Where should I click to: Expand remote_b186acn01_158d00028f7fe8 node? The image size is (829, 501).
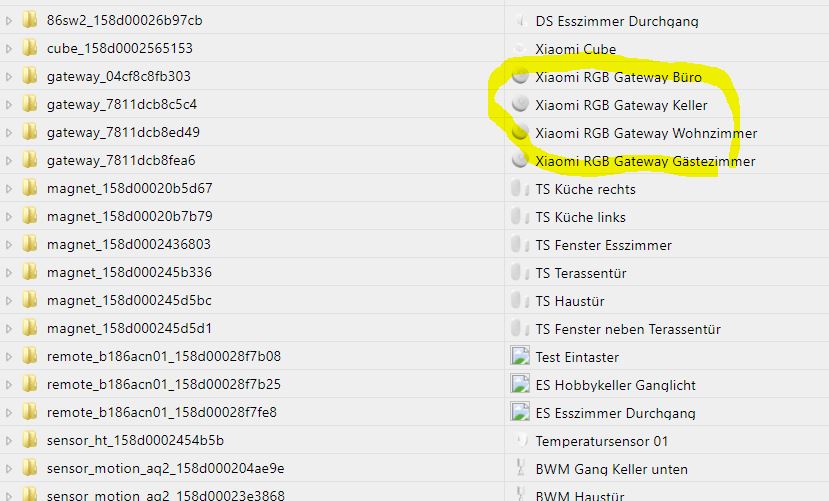[x=8, y=413]
